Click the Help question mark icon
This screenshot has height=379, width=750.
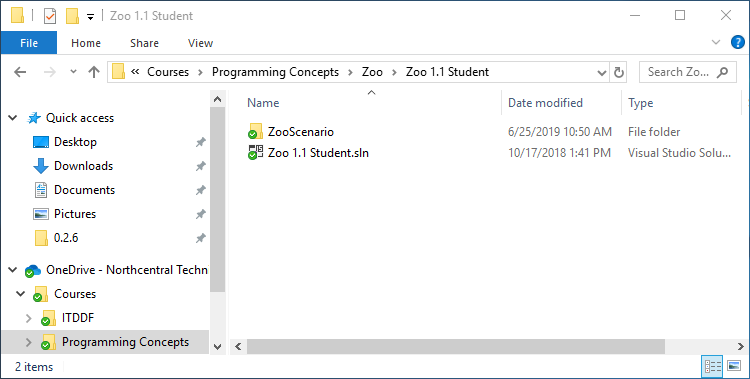(x=738, y=43)
